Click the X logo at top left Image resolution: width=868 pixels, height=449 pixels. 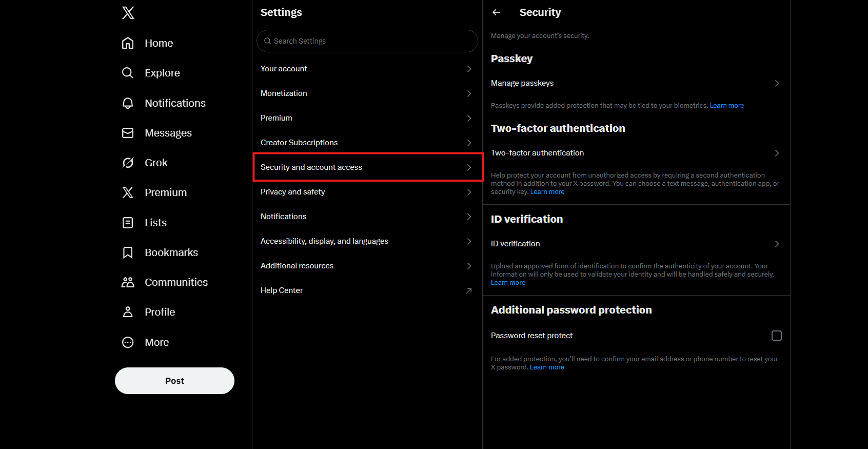[128, 12]
